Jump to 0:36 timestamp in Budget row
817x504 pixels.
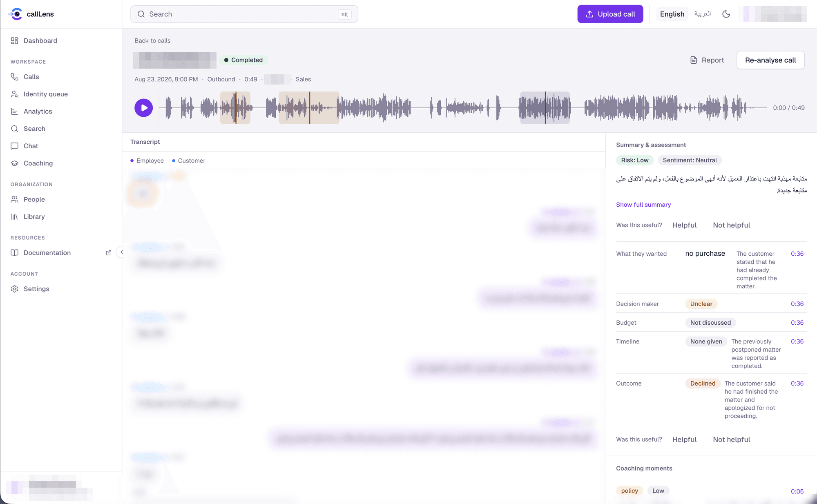pos(797,323)
